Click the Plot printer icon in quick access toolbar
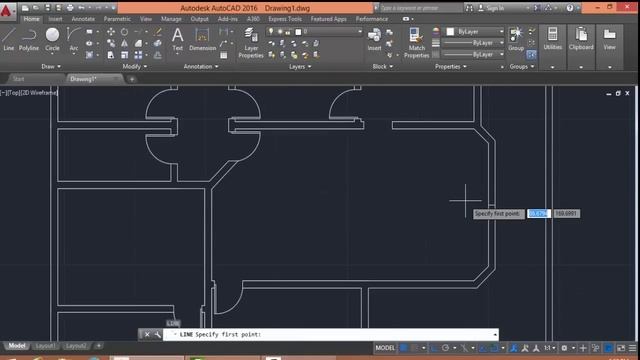 point(70,8)
